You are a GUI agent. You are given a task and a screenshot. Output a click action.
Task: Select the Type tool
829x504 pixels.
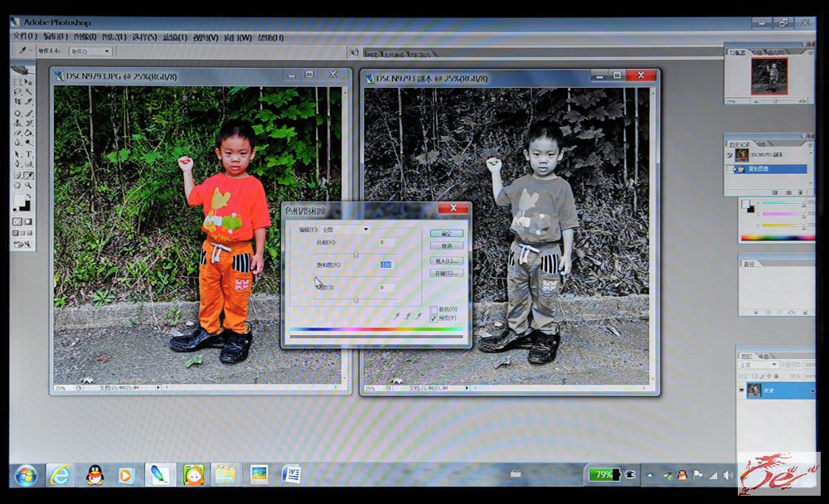click(x=28, y=154)
